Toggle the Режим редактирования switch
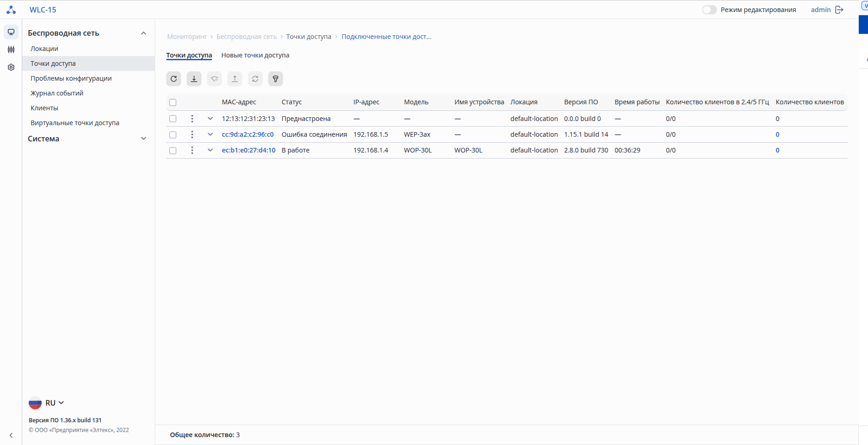The image size is (868, 445). pyautogui.click(x=709, y=10)
